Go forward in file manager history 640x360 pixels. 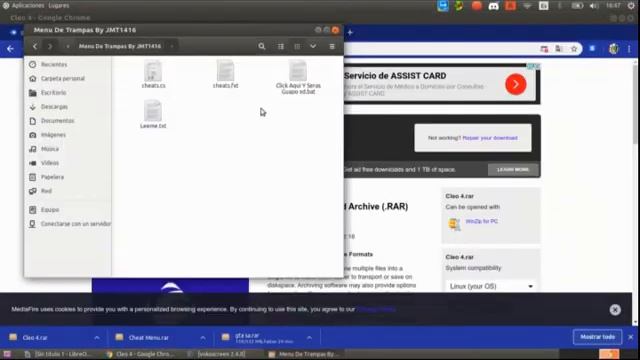point(50,47)
